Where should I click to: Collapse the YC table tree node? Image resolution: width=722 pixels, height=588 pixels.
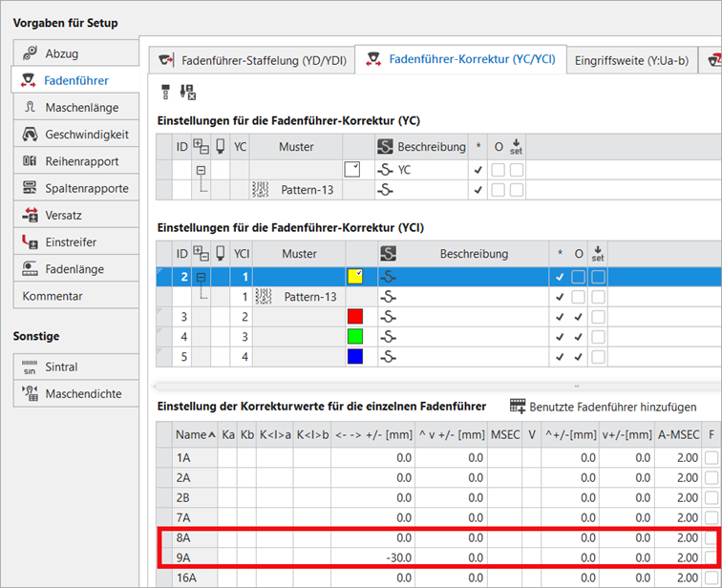[x=202, y=170]
